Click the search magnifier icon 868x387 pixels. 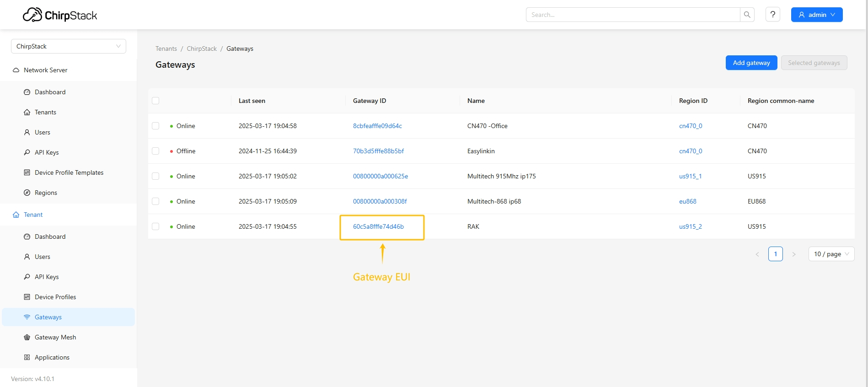pyautogui.click(x=747, y=15)
